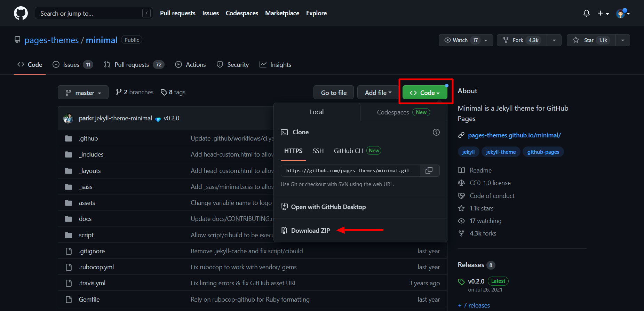The image size is (644, 311).
Task: Click the parkr avatar in commit row
Action: click(68, 118)
